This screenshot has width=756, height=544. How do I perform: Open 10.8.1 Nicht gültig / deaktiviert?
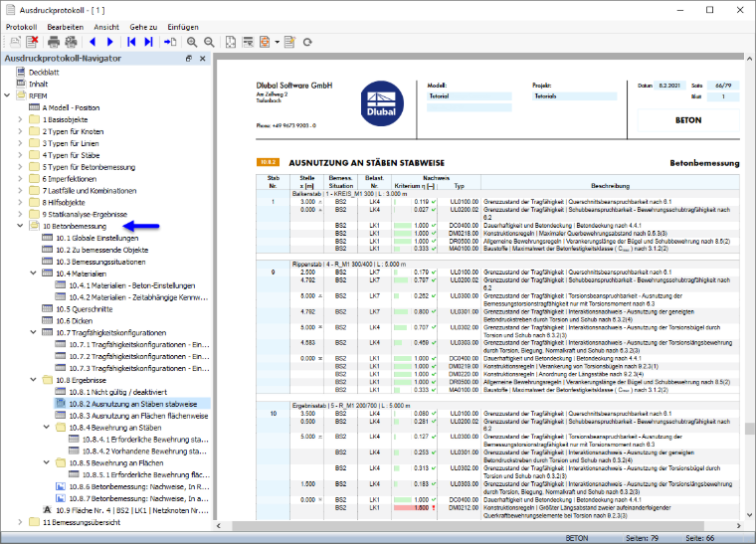(x=117, y=392)
